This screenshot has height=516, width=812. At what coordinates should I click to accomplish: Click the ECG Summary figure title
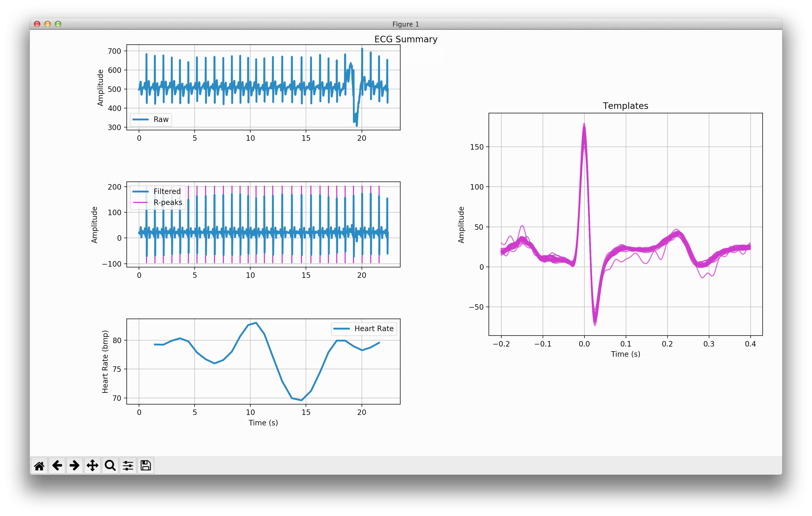pos(406,39)
